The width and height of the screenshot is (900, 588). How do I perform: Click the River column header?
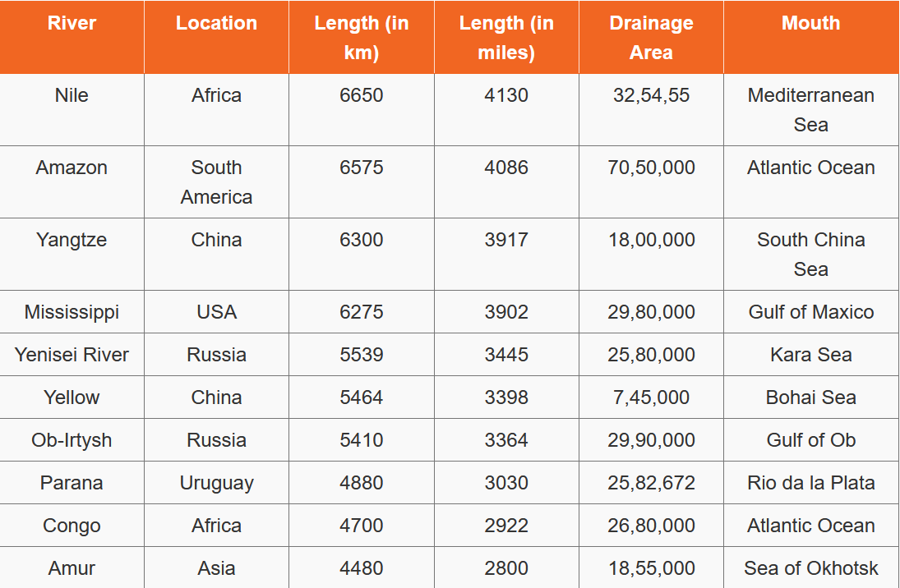tap(72, 23)
